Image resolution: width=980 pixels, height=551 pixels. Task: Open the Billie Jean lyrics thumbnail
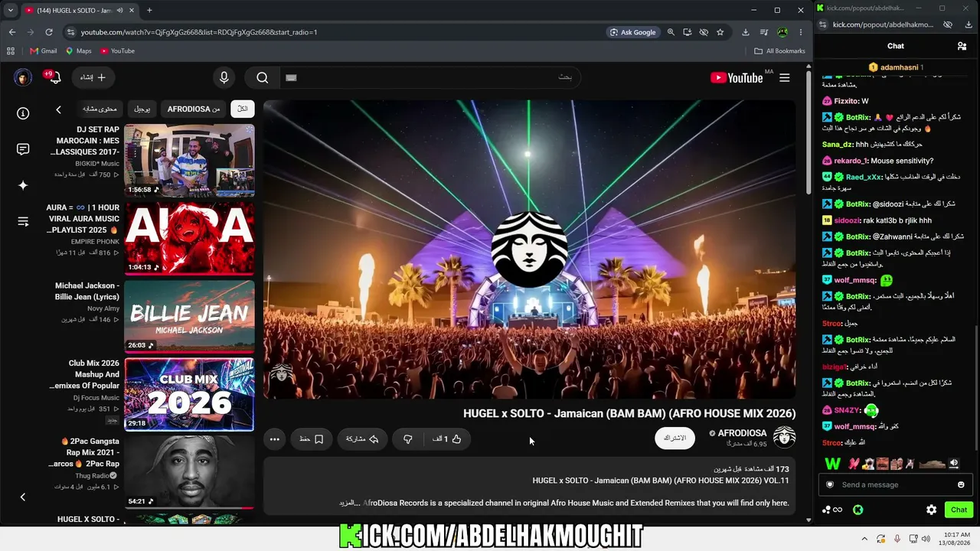click(189, 316)
